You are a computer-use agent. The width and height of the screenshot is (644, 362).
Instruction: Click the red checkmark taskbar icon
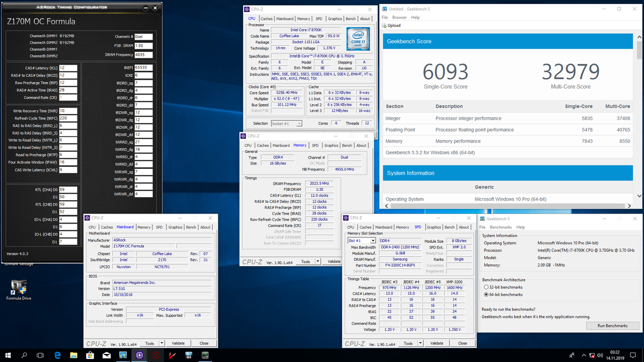172,355
